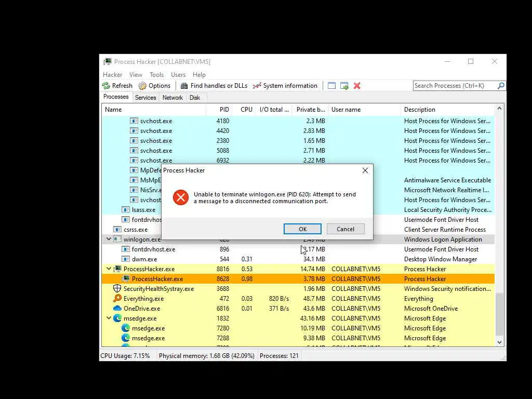This screenshot has height=399, width=532.
Task: Switch to the Network tab
Action: click(172, 98)
